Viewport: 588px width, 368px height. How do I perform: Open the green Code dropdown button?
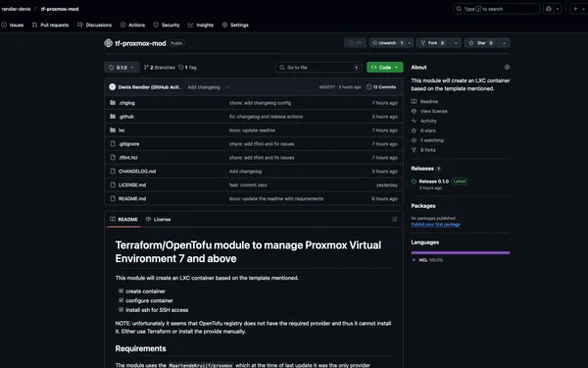click(385, 67)
